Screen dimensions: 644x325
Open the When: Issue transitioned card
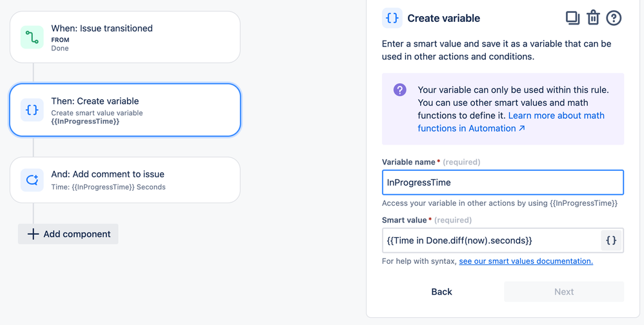tap(125, 37)
